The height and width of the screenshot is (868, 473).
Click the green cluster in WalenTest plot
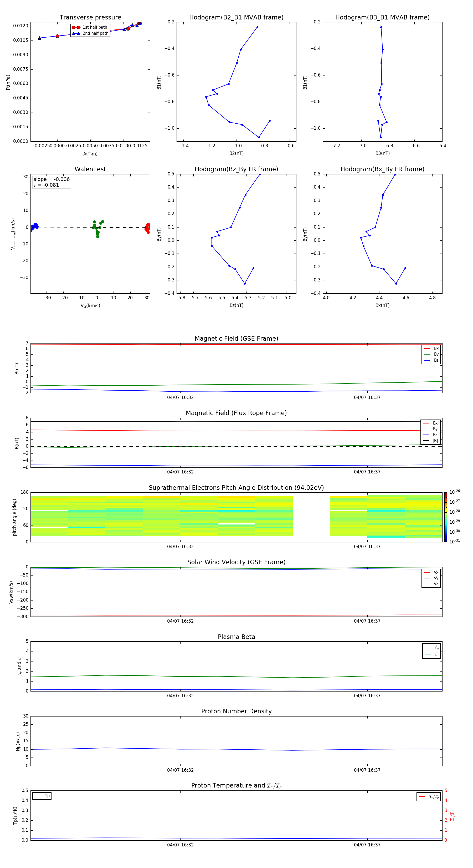[97, 229]
